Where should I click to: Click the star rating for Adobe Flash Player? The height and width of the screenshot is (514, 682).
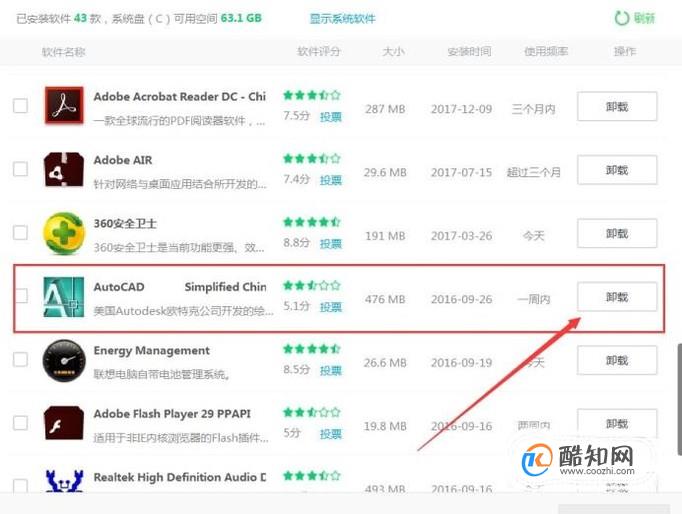(311, 412)
